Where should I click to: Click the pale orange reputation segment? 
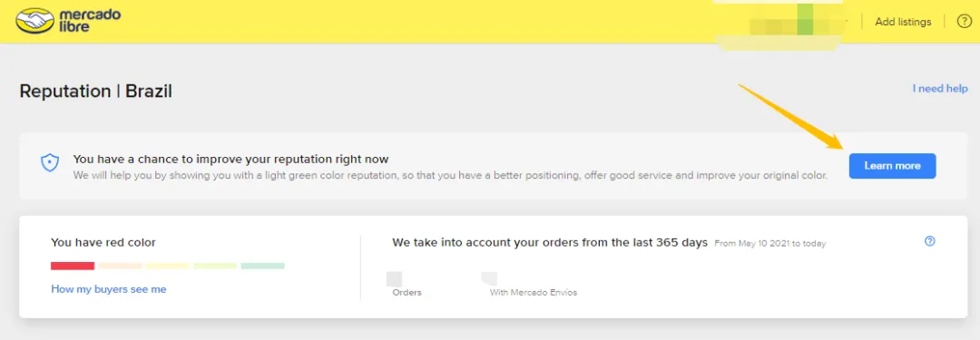[120, 266]
